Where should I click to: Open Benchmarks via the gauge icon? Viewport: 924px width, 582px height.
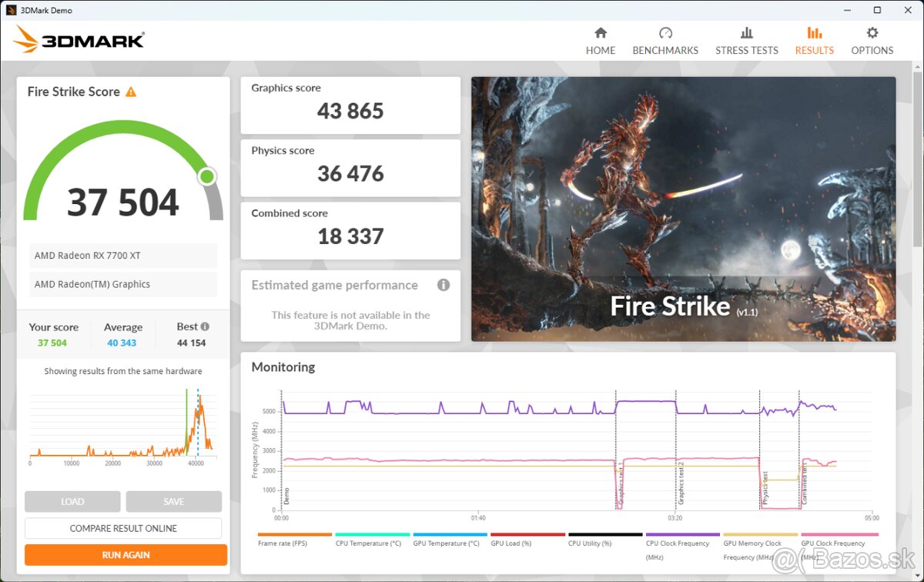pyautogui.click(x=665, y=33)
